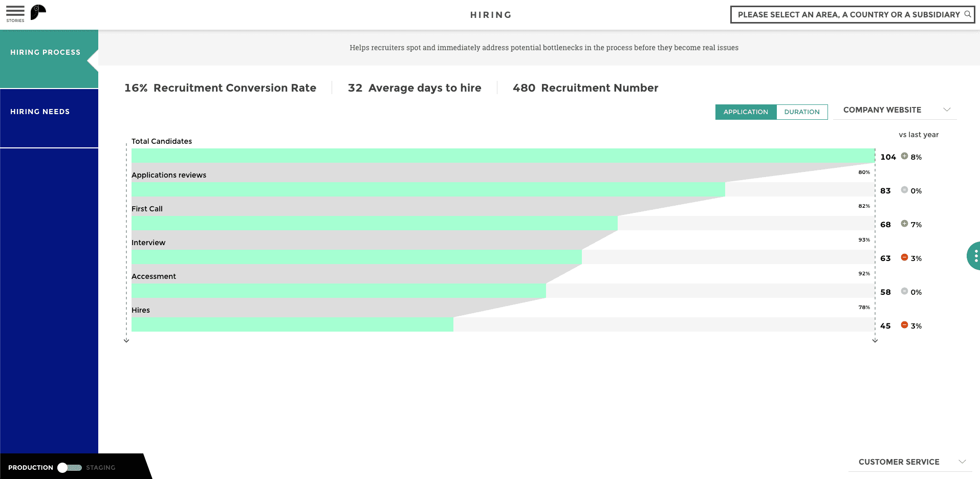The height and width of the screenshot is (479, 980).
Task: Click the grey equal icon on Applications reviews row
Action: [904, 190]
